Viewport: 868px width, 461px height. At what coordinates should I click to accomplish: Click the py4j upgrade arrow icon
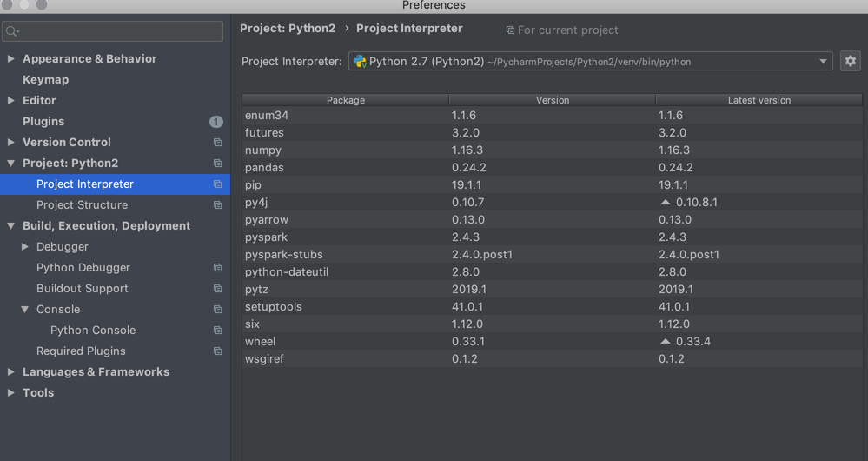coord(666,202)
